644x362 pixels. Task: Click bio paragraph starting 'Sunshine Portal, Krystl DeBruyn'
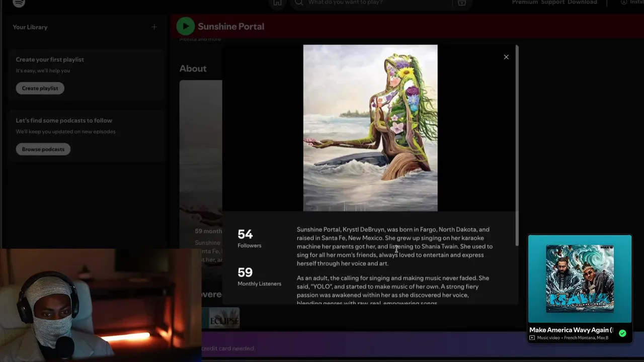click(394, 246)
